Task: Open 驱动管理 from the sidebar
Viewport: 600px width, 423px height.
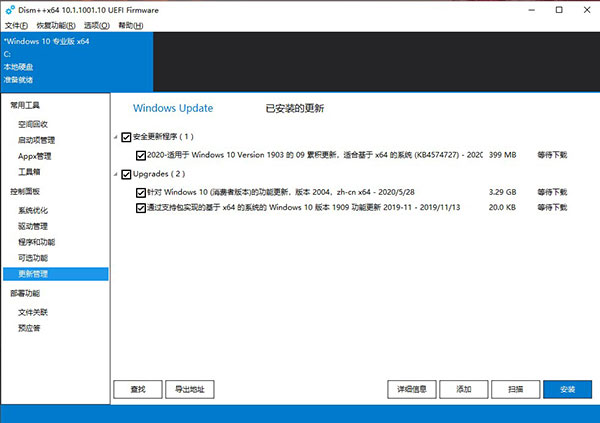Action: [x=36, y=227]
